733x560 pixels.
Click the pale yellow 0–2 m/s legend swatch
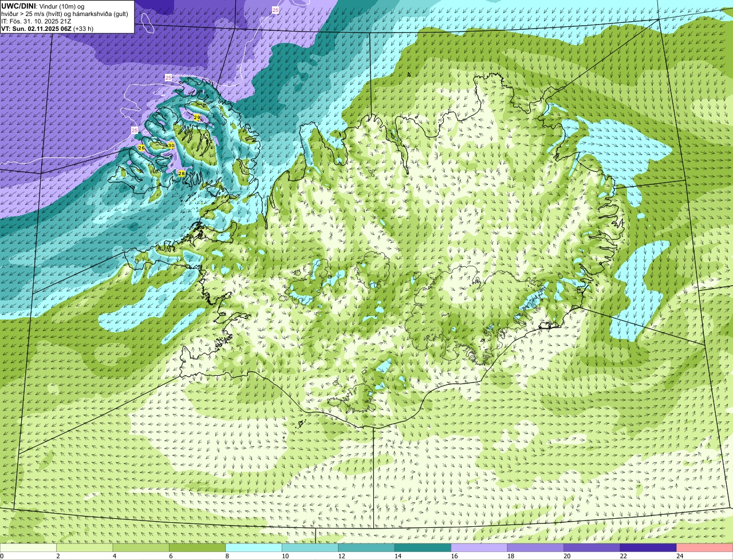[29, 547]
